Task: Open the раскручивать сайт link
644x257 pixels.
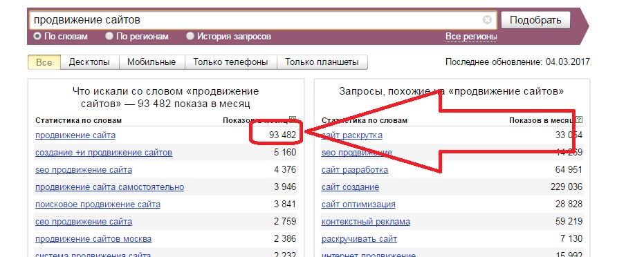Action: pyautogui.click(x=359, y=239)
